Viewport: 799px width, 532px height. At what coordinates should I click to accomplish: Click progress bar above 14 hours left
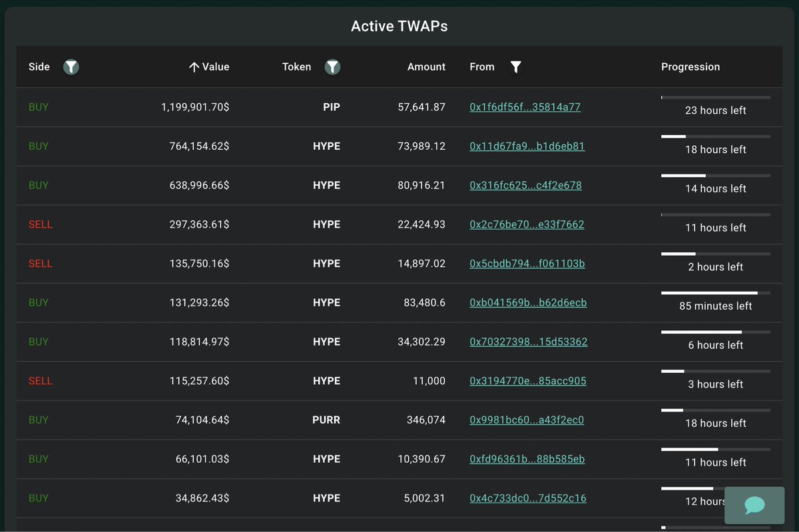pos(716,176)
